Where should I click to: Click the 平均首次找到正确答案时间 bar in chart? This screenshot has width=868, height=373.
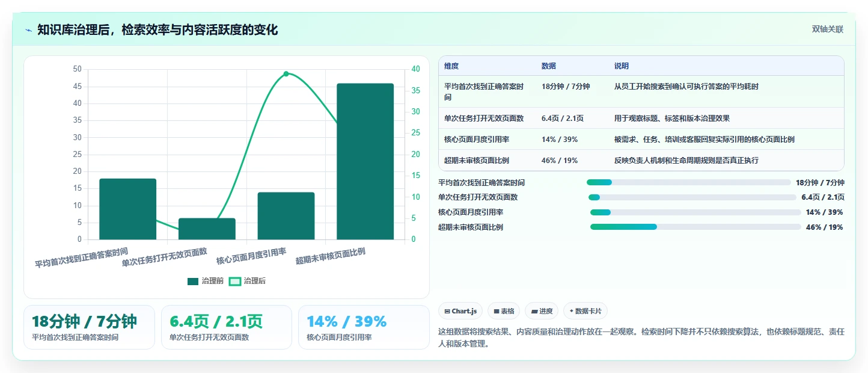click(128, 209)
